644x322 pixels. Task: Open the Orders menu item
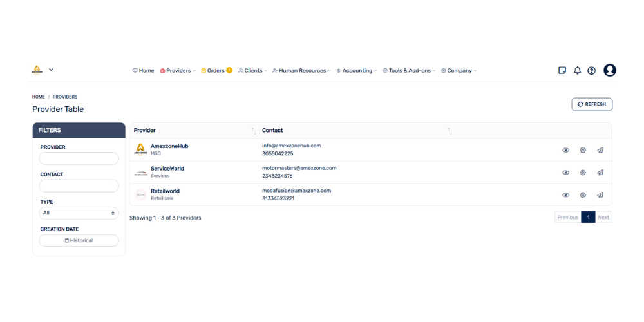point(216,71)
